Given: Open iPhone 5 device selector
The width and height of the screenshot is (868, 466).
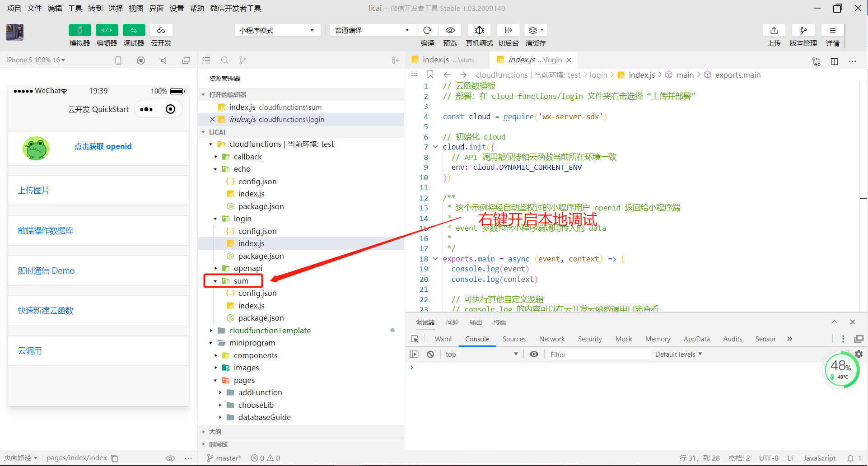Looking at the screenshot, I should [x=36, y=60].
